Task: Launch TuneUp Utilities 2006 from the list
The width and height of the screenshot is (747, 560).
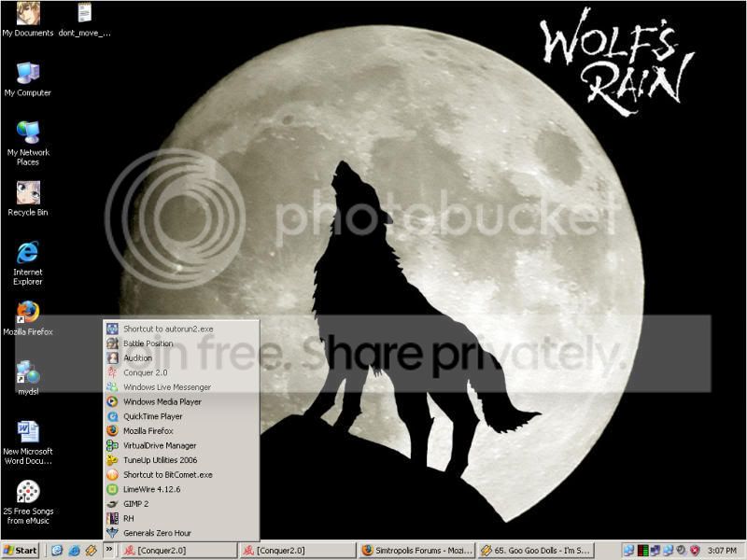Action: [x=181, y=460]
